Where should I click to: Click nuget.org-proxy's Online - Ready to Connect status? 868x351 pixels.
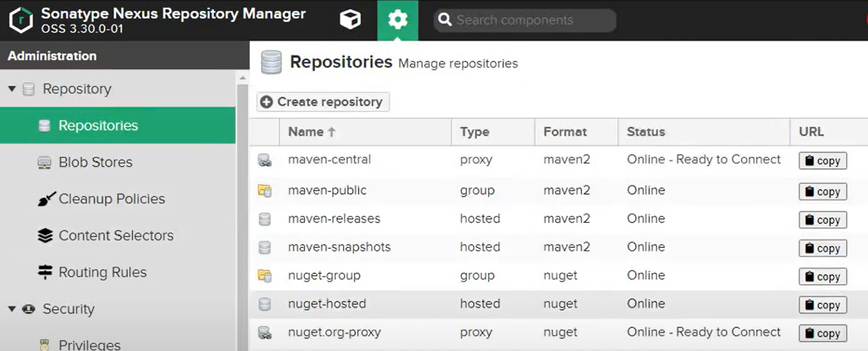(704, 332)
